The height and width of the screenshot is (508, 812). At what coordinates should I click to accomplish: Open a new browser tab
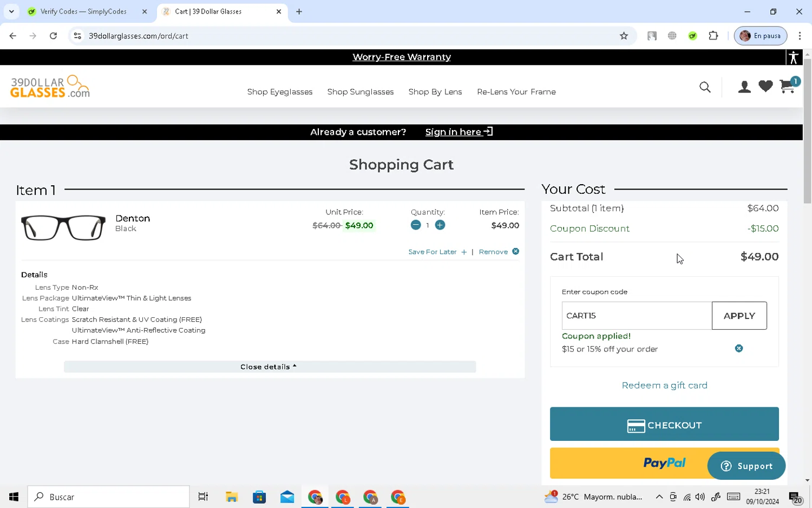[x=299, y=11]
